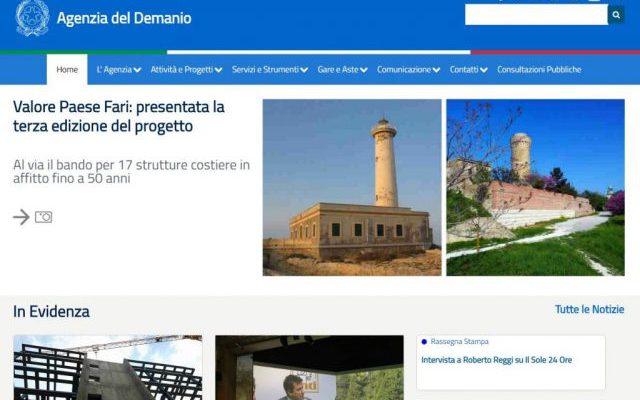Open the Valore Paese Fari headline

119,116
